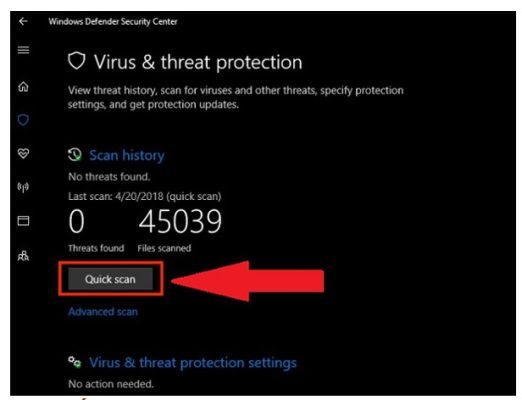Open the Advanced scan link
The height and width of the screenshot is (400, 522).
click(x=103, y=312)
